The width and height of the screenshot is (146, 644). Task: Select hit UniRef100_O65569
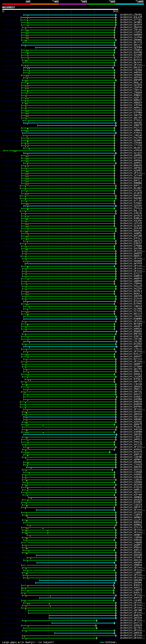[131, 75]
